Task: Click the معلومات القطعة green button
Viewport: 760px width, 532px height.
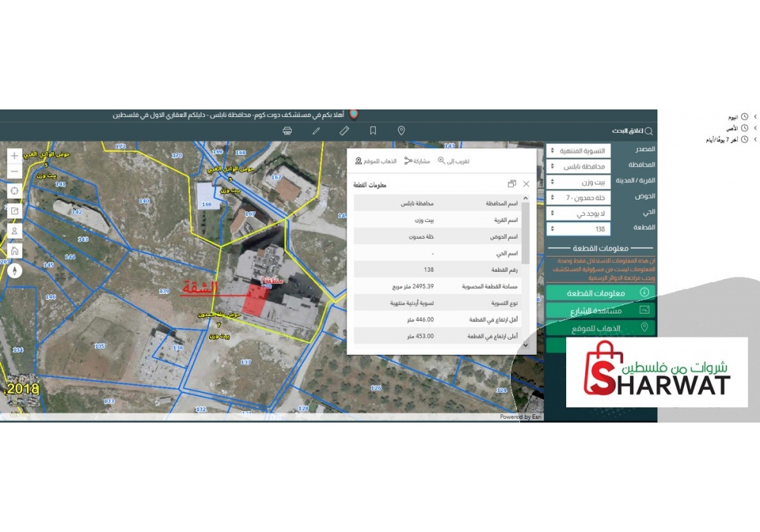Action: point(600,293)
